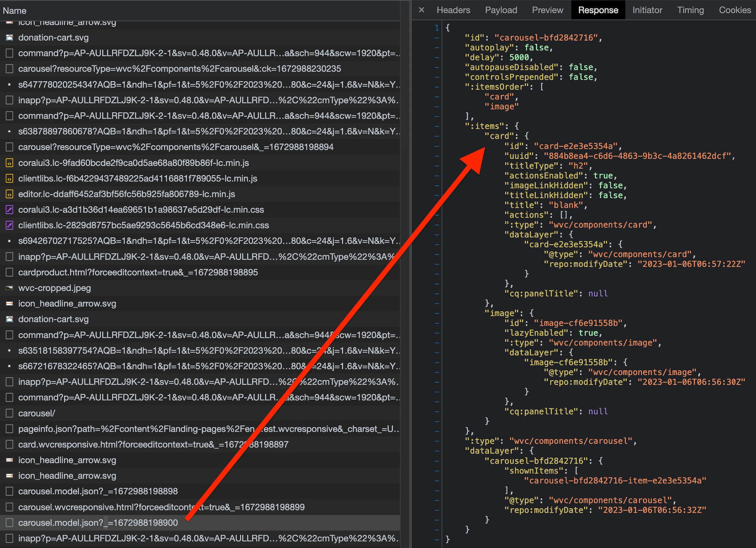Click the Name column header

(x=14, y=11)
